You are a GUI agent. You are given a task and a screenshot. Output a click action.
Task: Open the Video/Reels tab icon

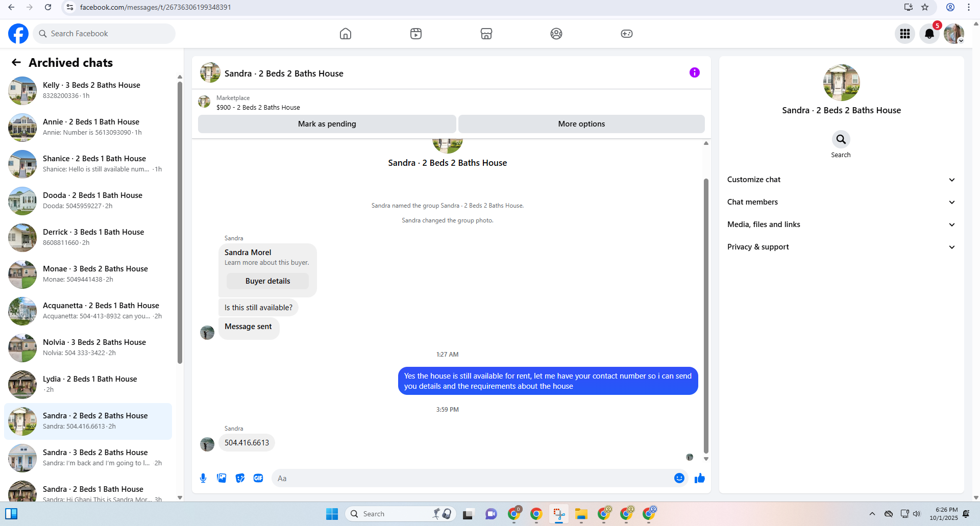pyautogui.click(x=416, y=34)
